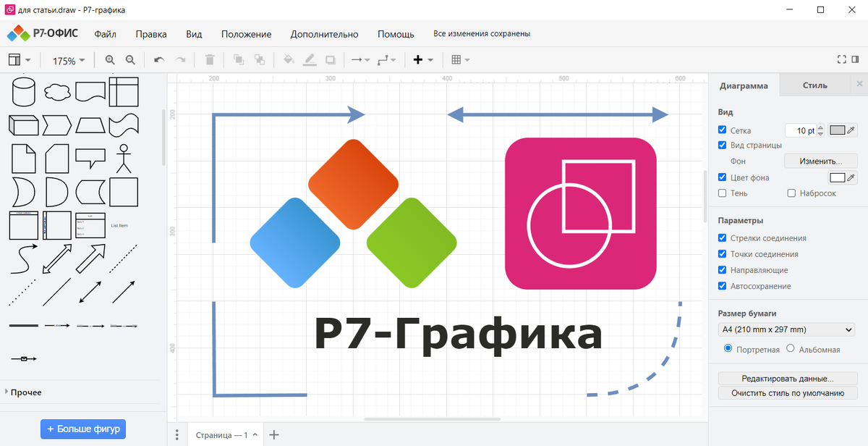Click the shadow toolbar icon

tap(331, 60)
